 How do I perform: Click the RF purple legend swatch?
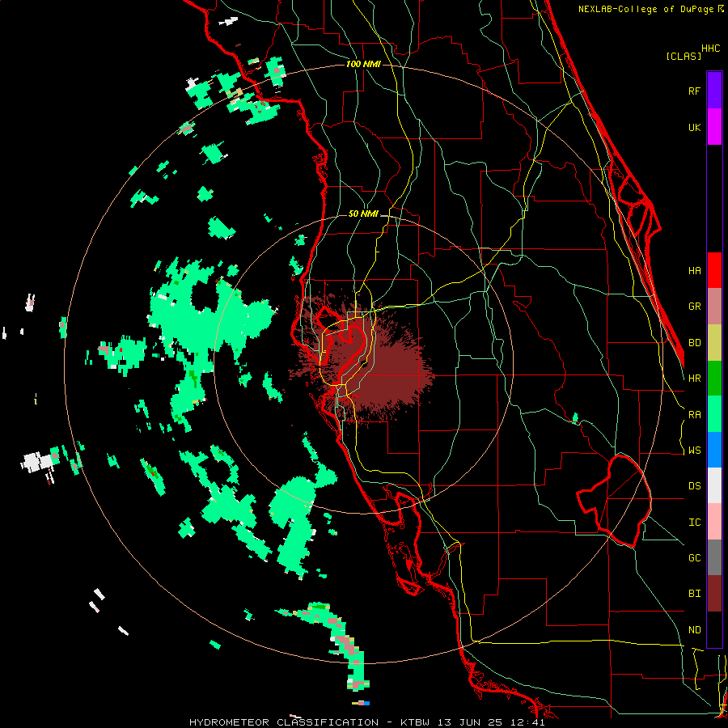[714, 91]
